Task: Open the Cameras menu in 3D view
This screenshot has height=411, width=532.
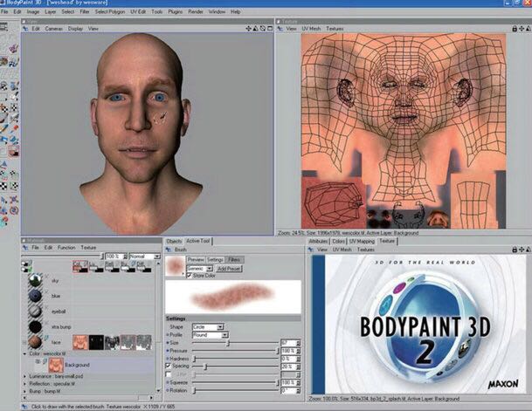Action: pyautogui.click(x=53, y=29)
